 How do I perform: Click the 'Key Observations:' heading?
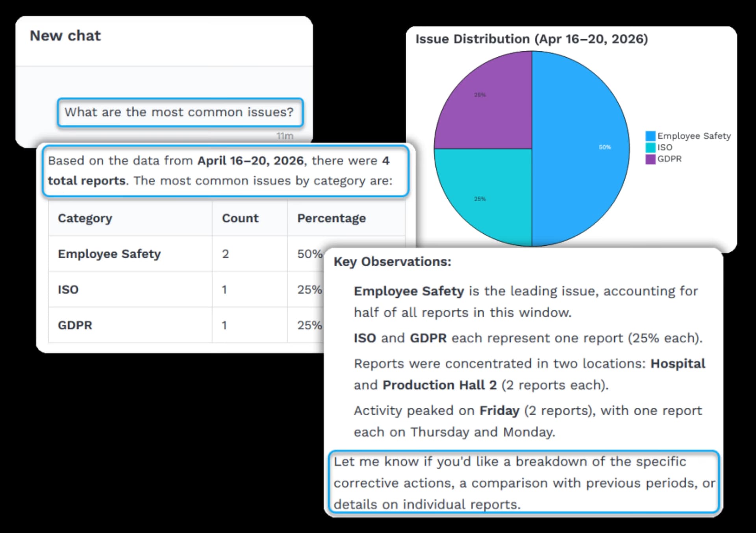[x=392, y=262]
